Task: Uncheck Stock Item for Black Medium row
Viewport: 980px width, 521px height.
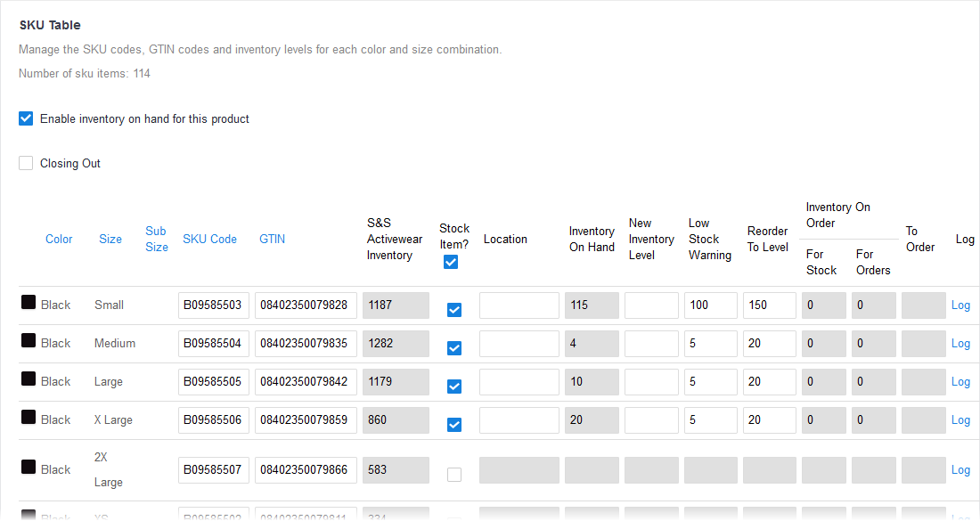Action: (454, 347)
